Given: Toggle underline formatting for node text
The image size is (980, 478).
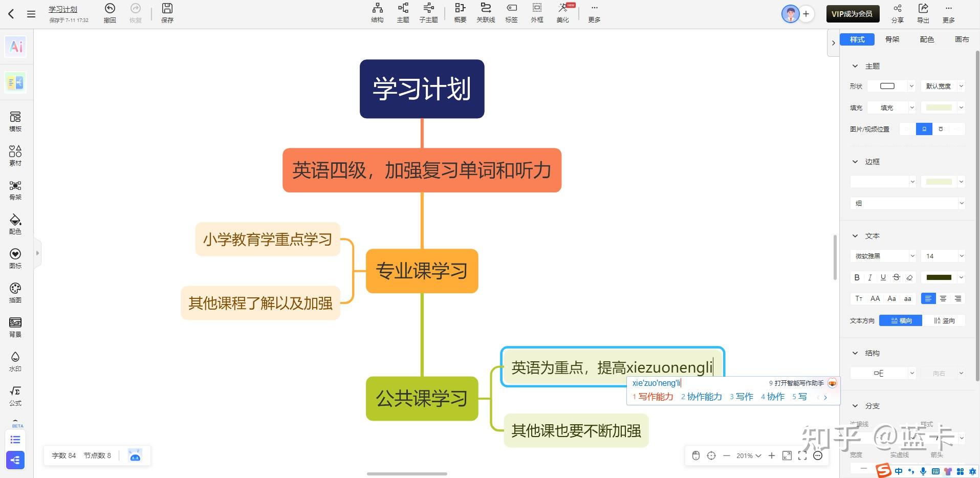Looking at the screenshot, I should [883, 277].
